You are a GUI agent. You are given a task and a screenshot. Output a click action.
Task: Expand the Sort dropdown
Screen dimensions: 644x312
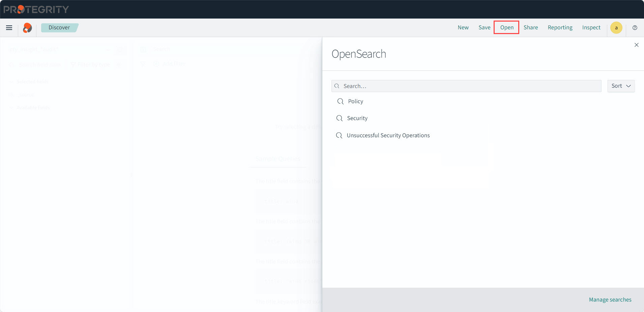(621, 86)
